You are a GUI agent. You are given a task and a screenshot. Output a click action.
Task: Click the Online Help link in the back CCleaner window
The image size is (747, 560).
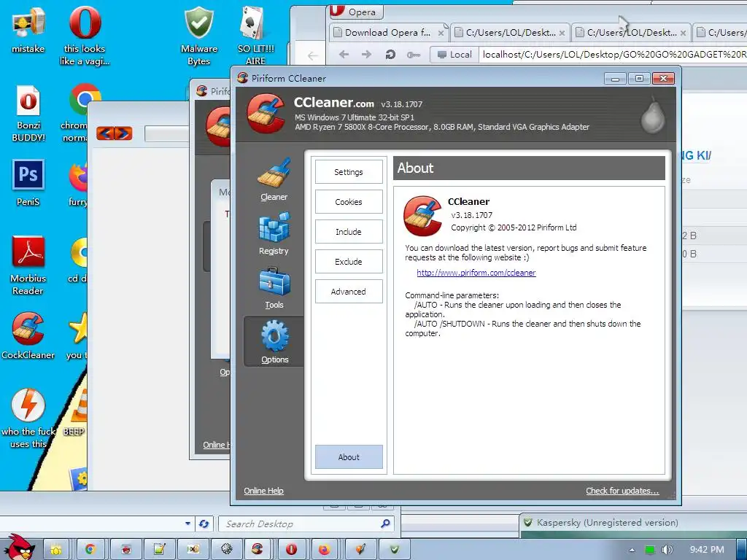tap(216, 445)
